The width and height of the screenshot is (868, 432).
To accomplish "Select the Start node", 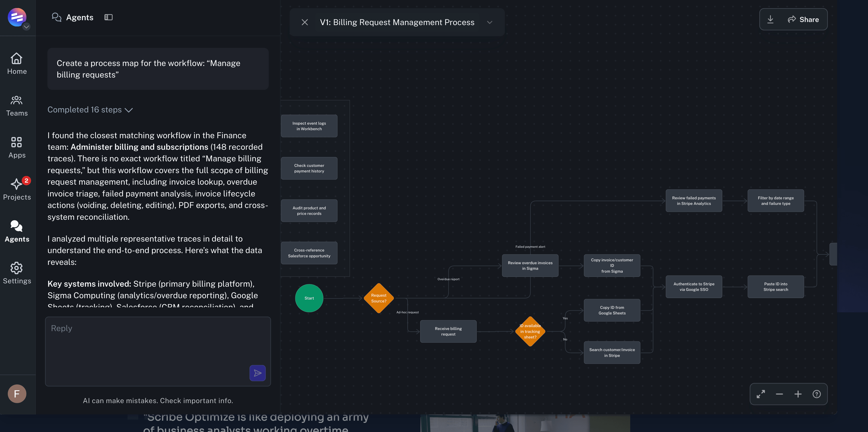I will (x=309, y=298).
